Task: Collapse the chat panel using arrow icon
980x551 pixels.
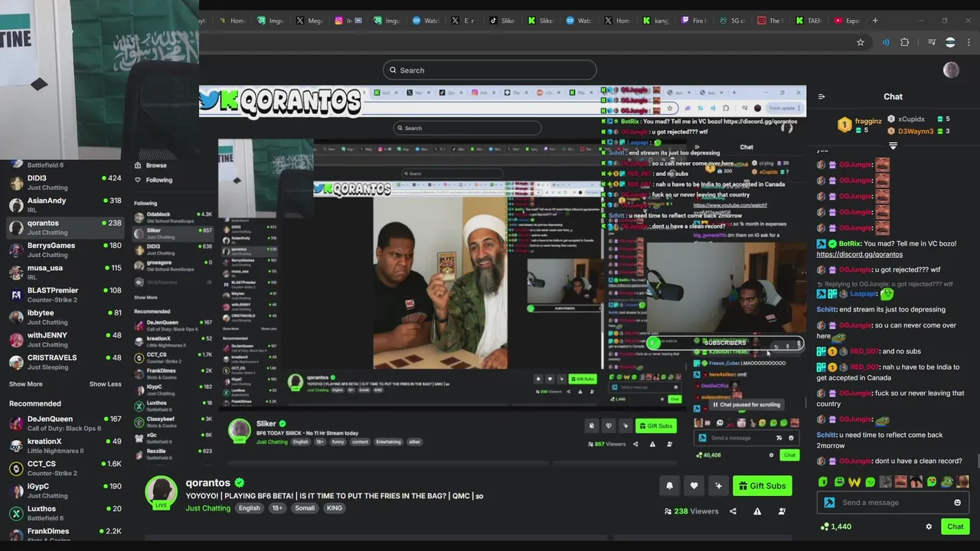Action: (x=822, y=96)
